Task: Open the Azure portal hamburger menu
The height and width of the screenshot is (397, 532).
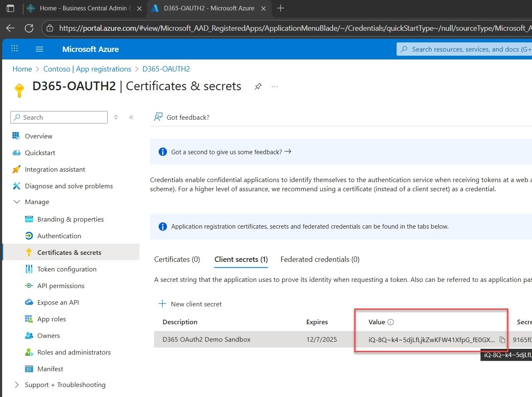Action: [39, 49]
